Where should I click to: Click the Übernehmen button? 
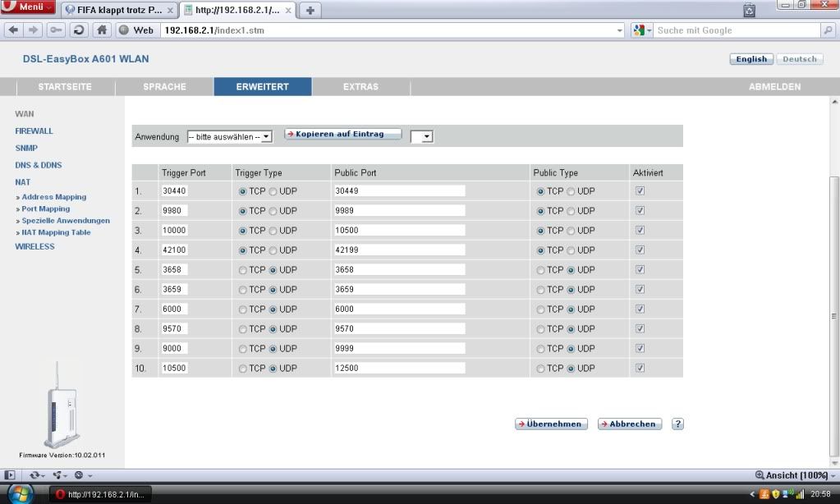[550, 424]
